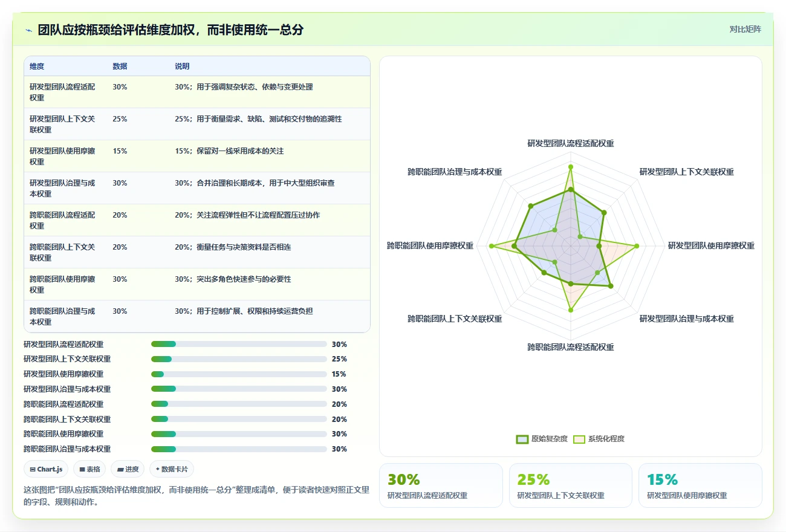Select the 进度 tag chip
Image resolution: width=786 pixels, height=532 pixels.
coord(128,469)
